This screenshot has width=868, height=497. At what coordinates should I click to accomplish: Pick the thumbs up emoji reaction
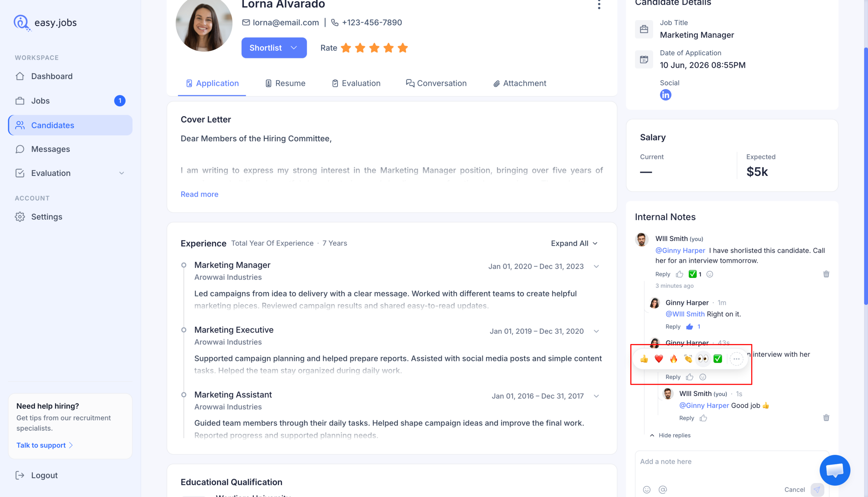click(644, 359)
